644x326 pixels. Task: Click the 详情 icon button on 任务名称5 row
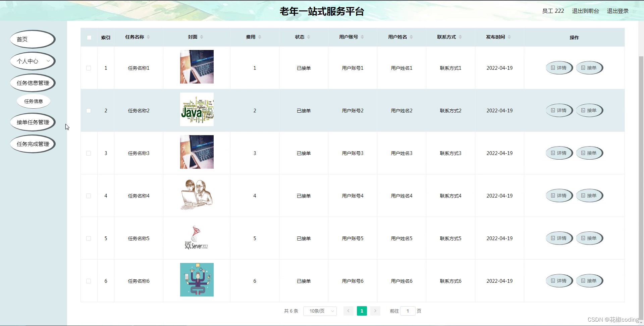coord(558,238)
